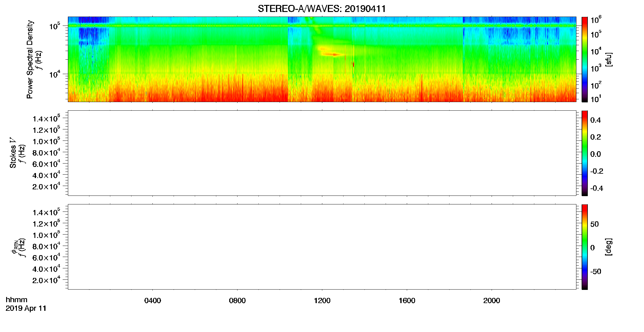Click the time tick label 0800

click(237, 301)
